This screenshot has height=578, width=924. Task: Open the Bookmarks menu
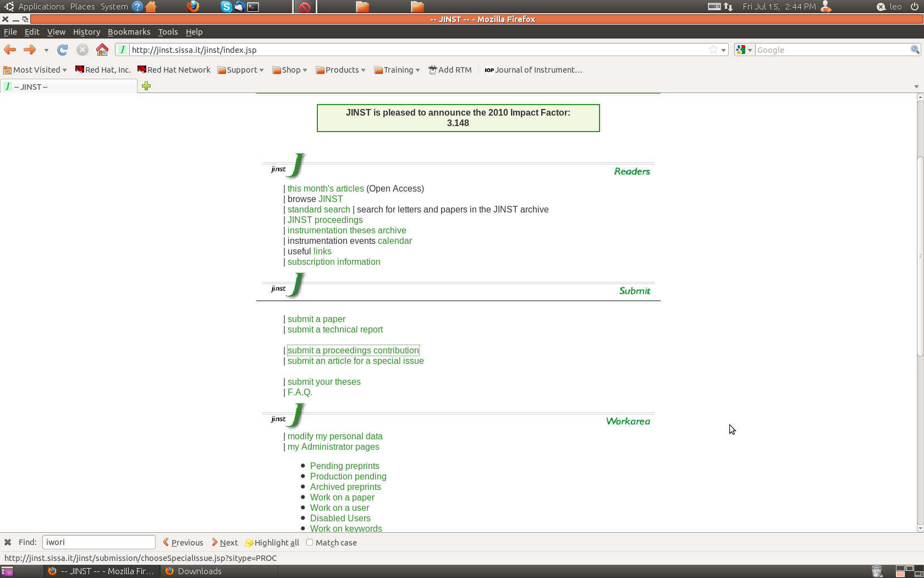129,32
